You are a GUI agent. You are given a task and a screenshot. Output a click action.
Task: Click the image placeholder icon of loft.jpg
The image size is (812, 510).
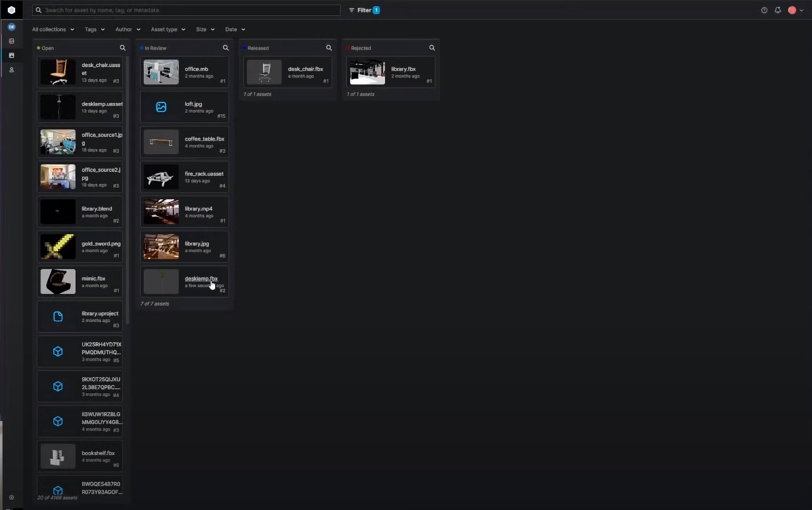click(161, 107)
